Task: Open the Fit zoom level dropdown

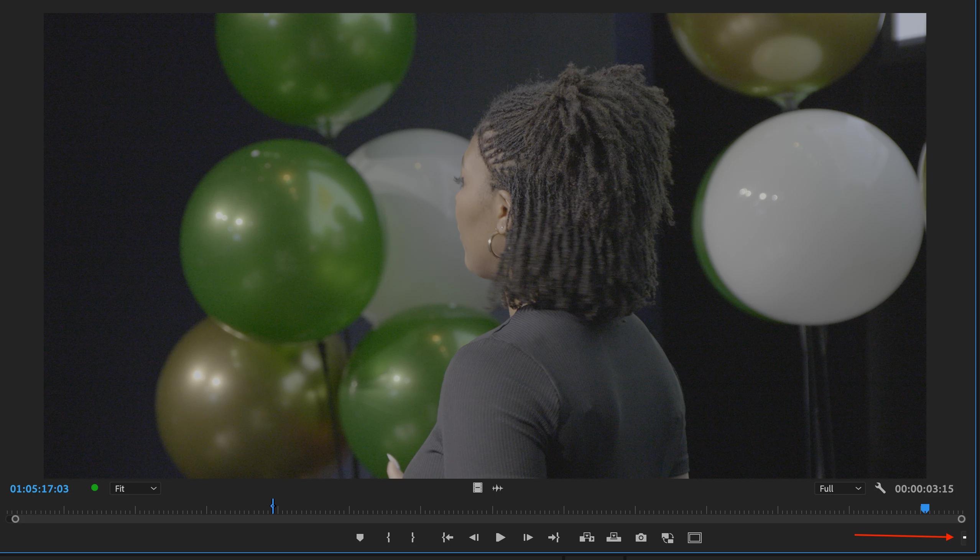Action: click(135, 488)
